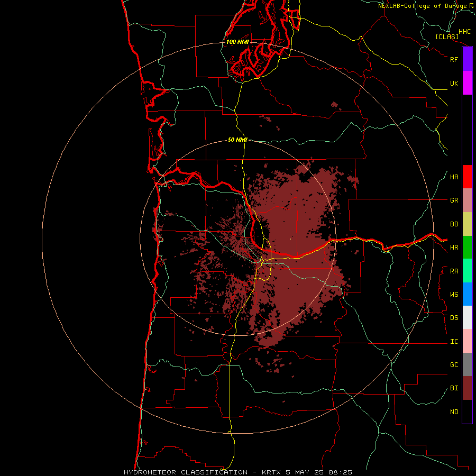The image size is (476, 476).
Task: Click the HR green legend swatch
Action: coord(467,248)
